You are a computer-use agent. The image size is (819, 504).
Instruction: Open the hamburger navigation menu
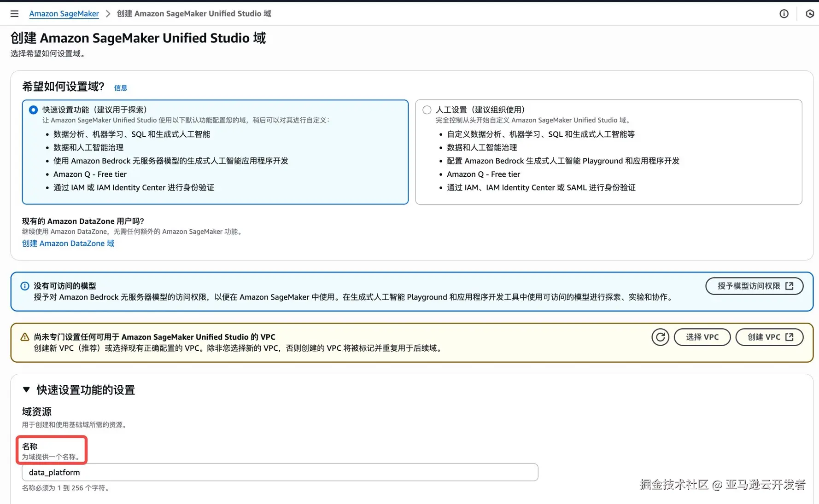14,14
